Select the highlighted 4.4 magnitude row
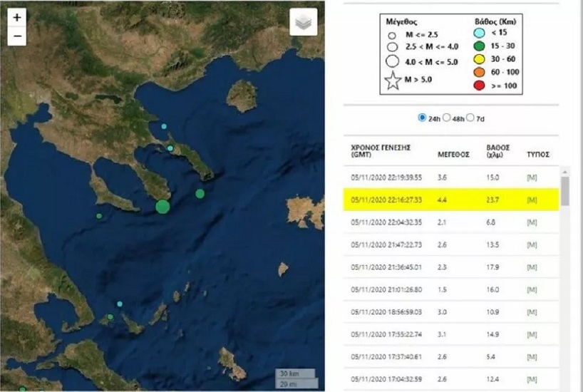This screenshot has height=392, width=583. pyautogui.click(x=451, y=200)
